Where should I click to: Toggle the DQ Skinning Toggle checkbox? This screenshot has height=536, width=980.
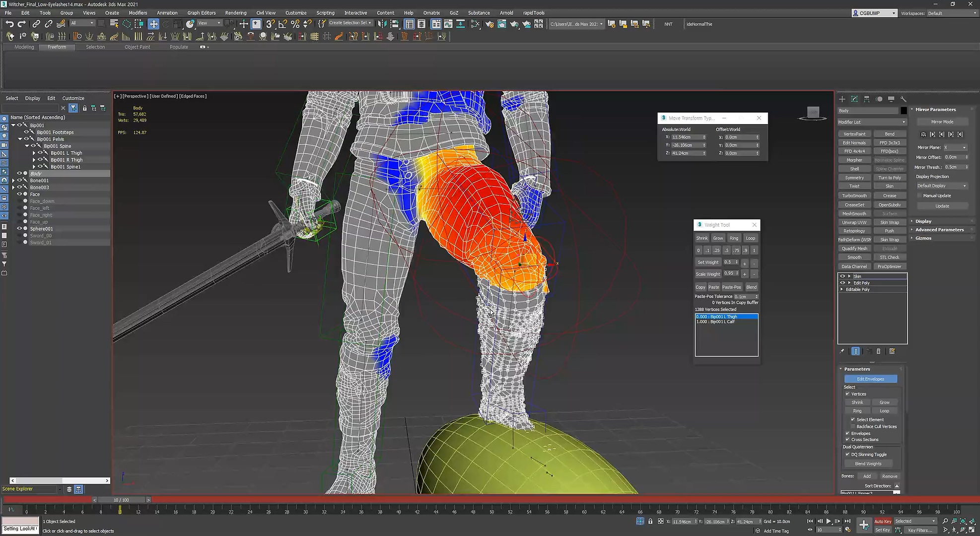(847, 455)
